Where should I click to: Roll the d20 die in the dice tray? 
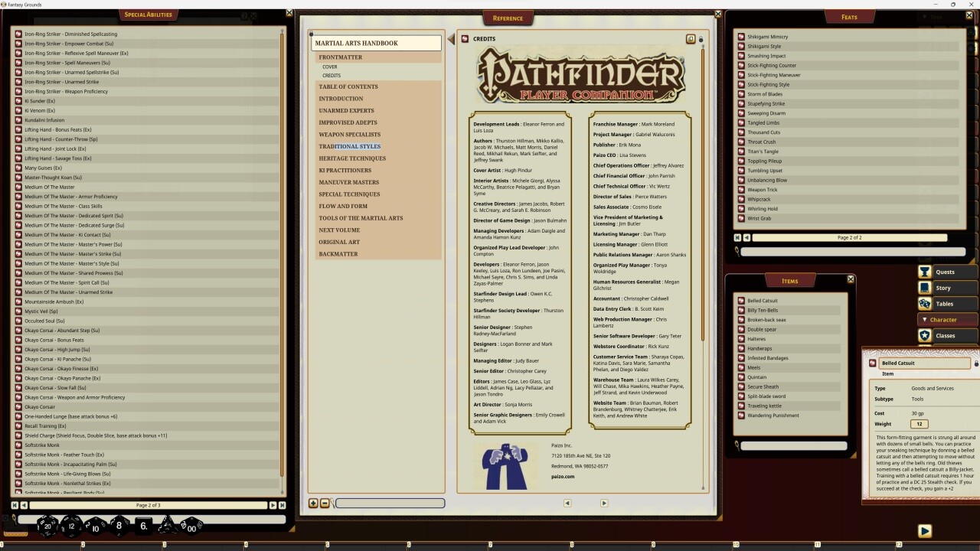tap(47, 526)
